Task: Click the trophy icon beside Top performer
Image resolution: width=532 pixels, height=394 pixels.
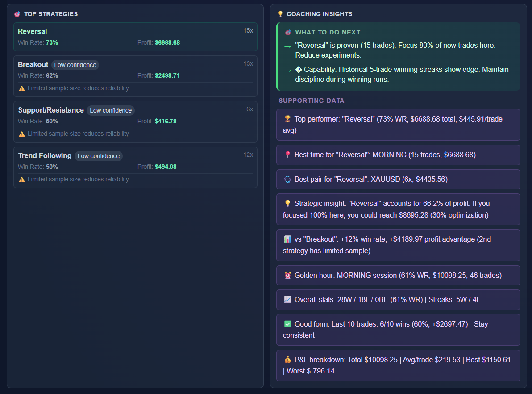Action: tap(287, 119)
